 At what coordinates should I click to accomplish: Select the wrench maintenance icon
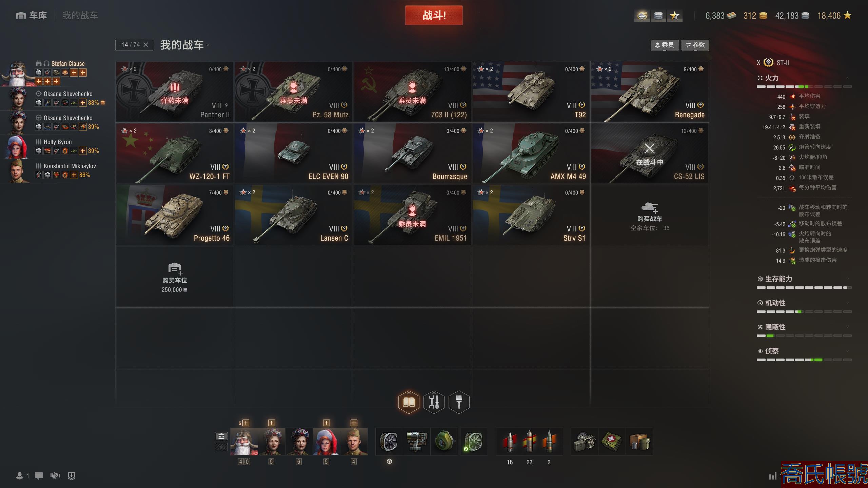point(434,402)
